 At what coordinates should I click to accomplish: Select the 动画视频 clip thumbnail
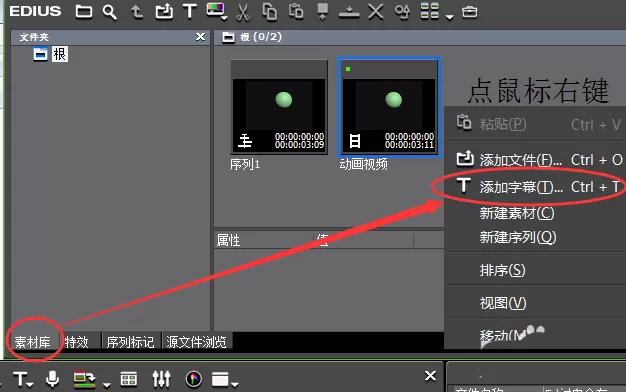[389, 107]
